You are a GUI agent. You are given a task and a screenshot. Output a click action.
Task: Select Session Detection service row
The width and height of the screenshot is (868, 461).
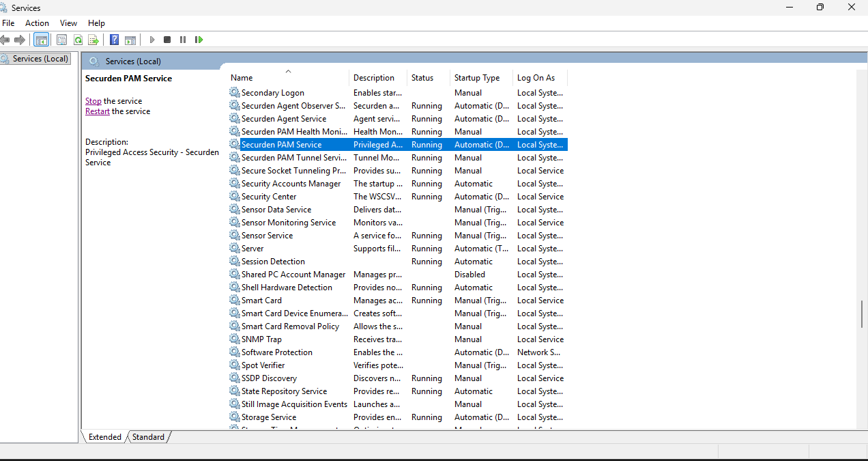point(398,261)
